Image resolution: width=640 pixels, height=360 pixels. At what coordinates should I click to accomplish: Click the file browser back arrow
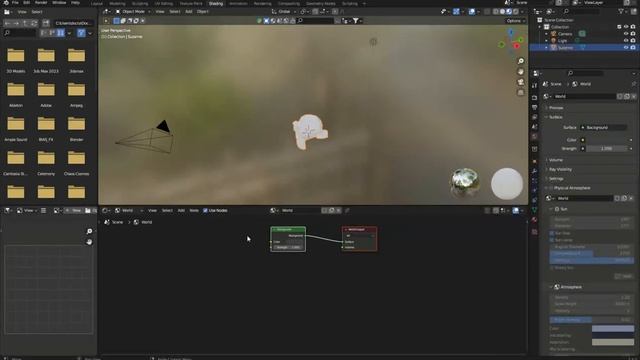pyautogui.click(x=7, y=23)
